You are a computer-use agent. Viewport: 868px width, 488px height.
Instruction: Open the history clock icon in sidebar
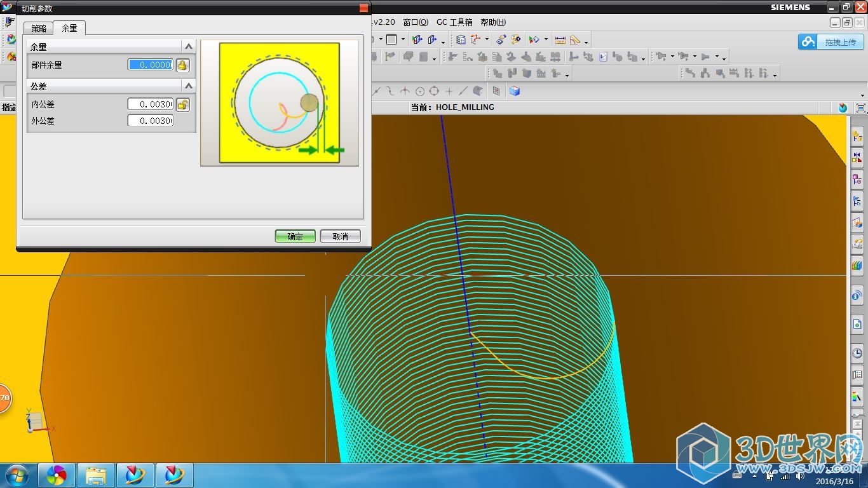tap(857, 353)
